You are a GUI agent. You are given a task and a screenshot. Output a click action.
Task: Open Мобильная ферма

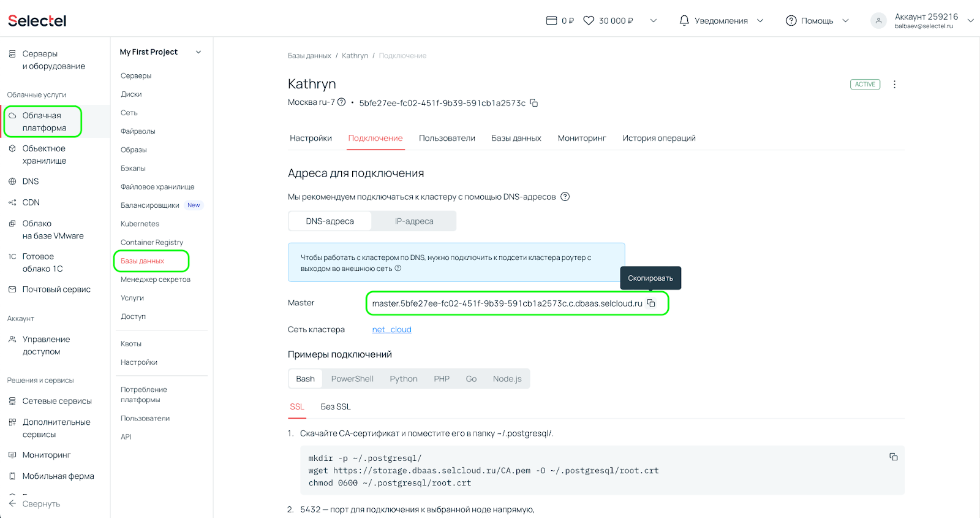click(x=58, y=476)
